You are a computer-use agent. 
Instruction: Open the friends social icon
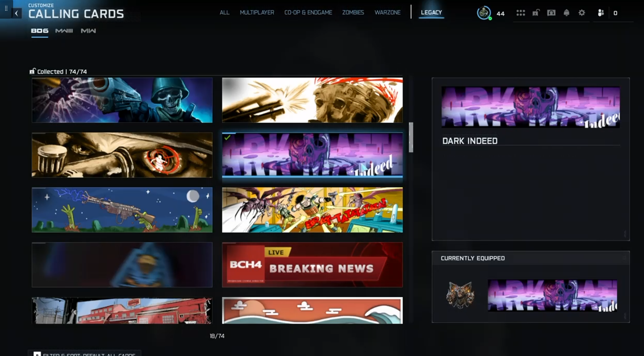601,13
